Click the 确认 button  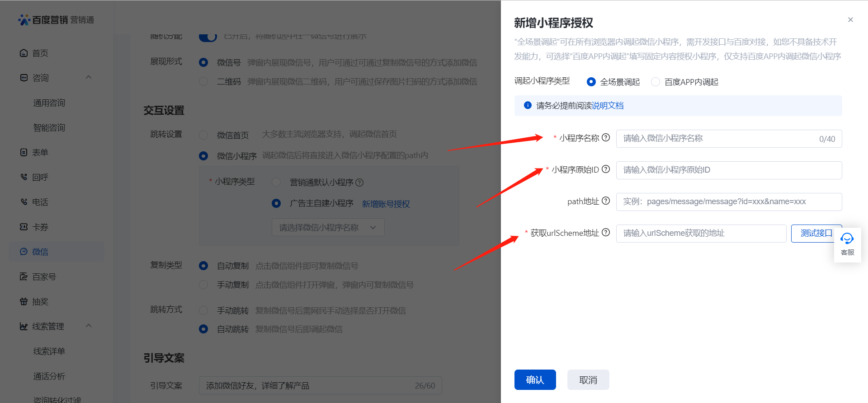[535, 380]
